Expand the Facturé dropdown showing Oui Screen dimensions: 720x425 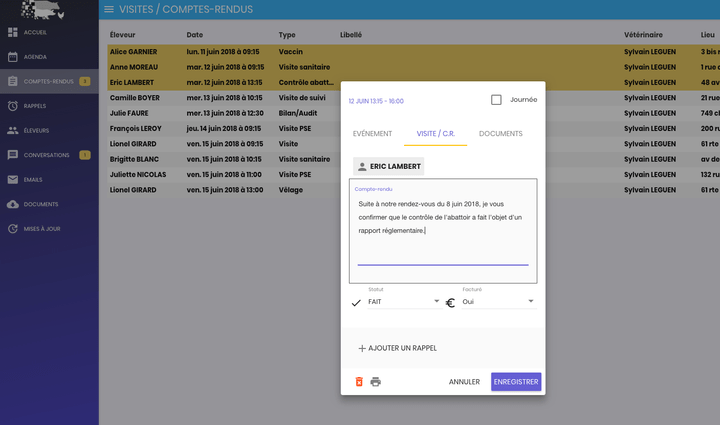coord(497,301)
